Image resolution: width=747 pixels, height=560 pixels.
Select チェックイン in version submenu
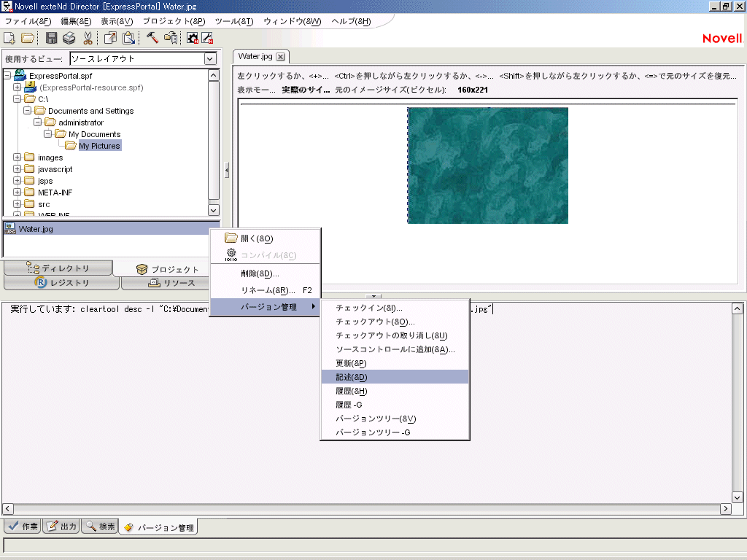(395, 308)
